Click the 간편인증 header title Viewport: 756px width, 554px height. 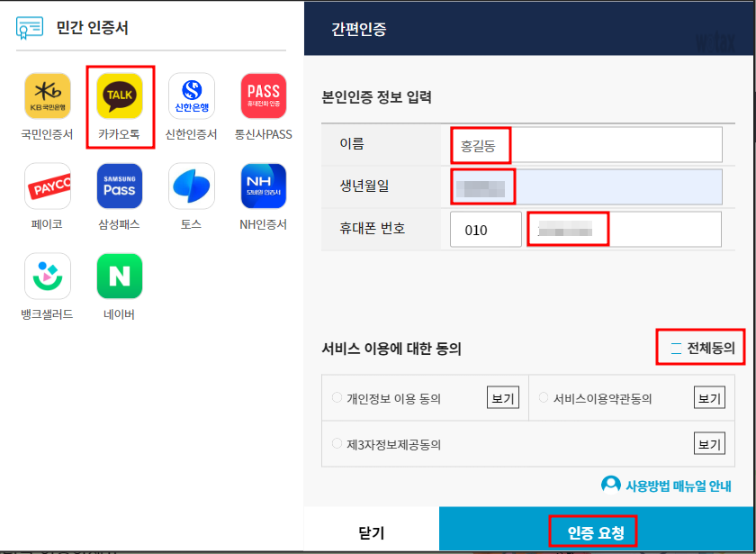[359, 29]
